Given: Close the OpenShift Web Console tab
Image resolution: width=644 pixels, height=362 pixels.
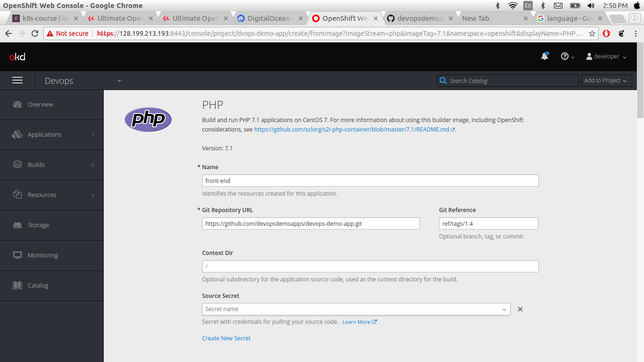Looking at the screenshot, I should 375,18.
